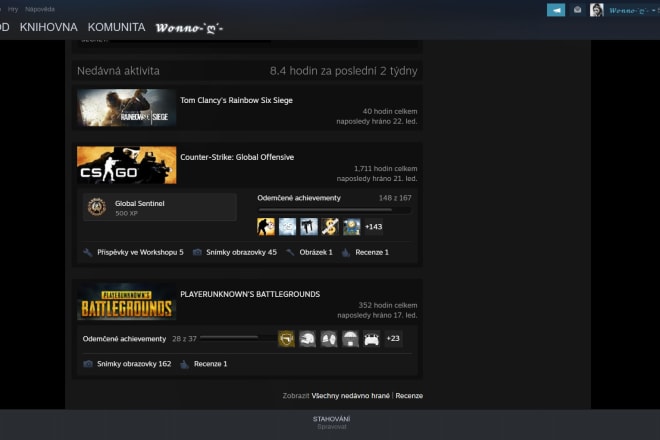This screenshot has height=440, width=660.
Task: Open the inbox envelope icon
Action: coord(578,10)
